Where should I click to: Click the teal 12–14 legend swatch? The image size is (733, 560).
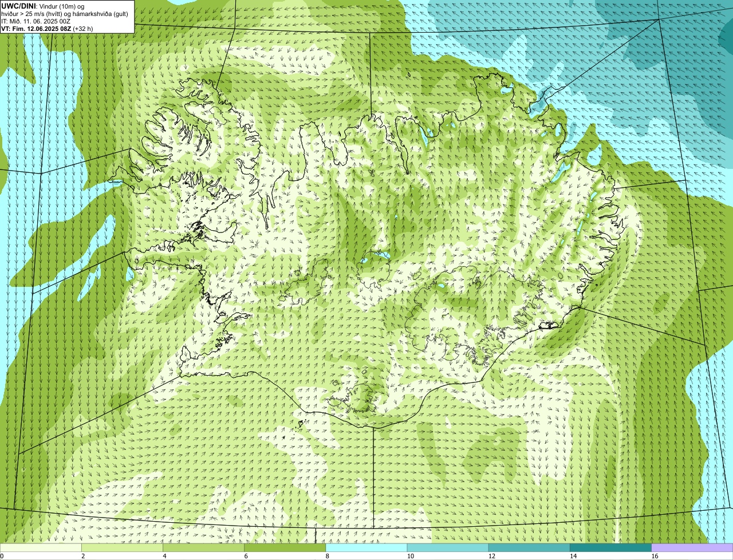tap(529, 548)
